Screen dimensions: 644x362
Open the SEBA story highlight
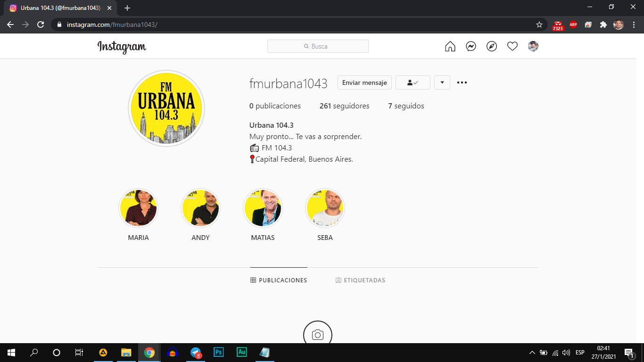tap(325, 208)
